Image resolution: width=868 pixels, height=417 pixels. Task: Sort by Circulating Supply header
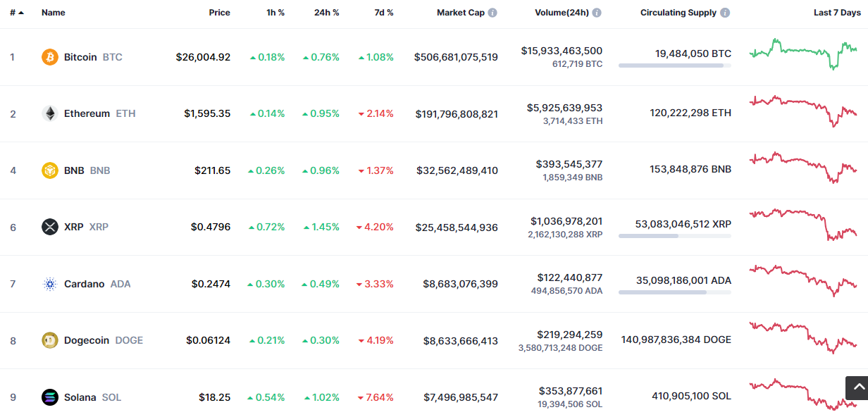(678, 13)
